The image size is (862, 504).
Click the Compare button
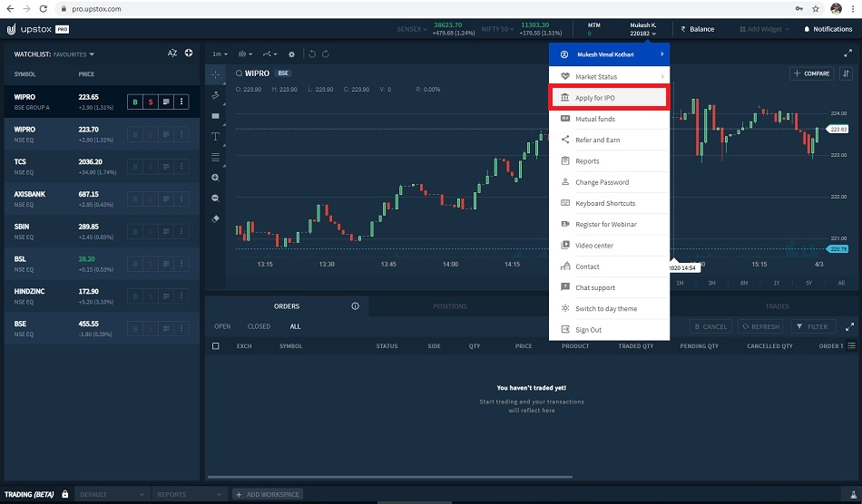coord(812,73)
